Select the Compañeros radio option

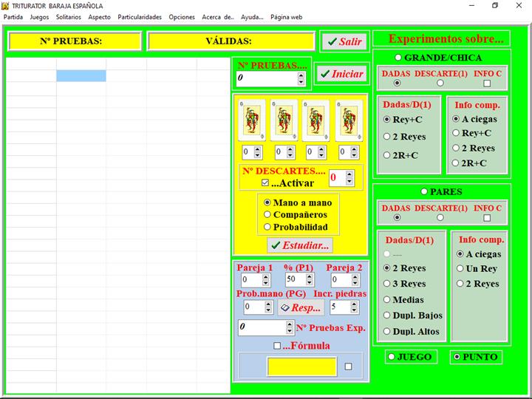pos(268,214)
